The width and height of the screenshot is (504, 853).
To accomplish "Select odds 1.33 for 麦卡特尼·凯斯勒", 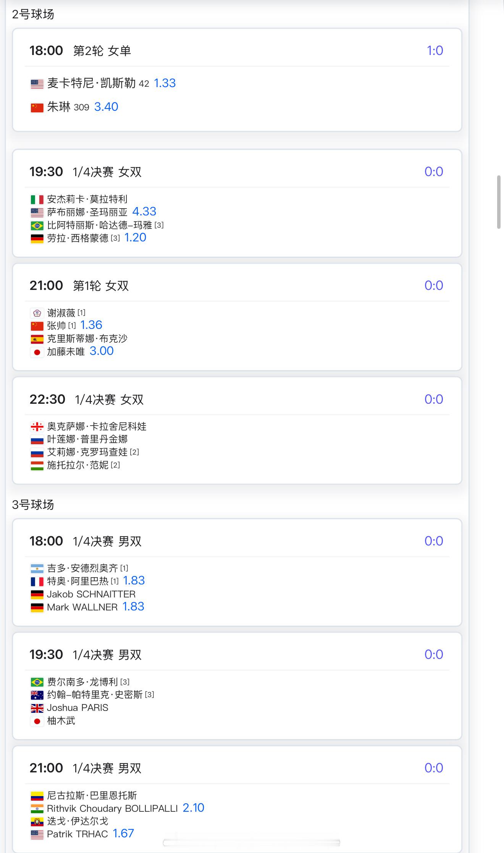I will pos(165,83).
